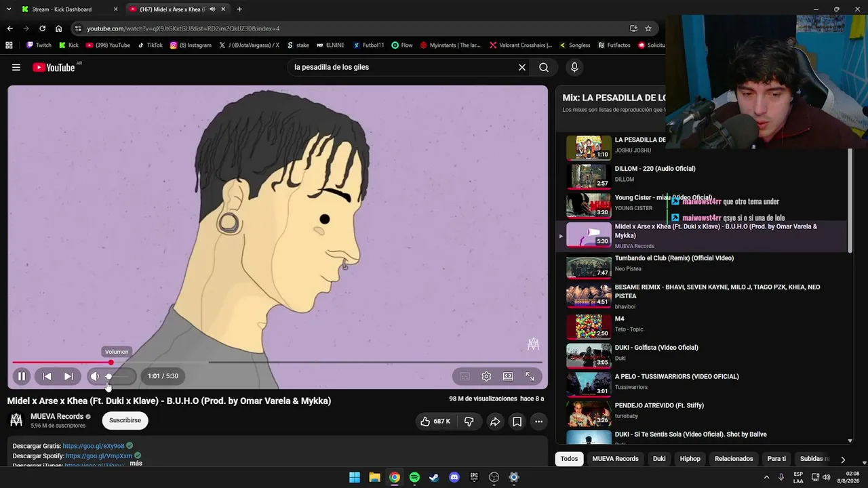
Task: Clear the search box with X
Action: click(522, 67)
